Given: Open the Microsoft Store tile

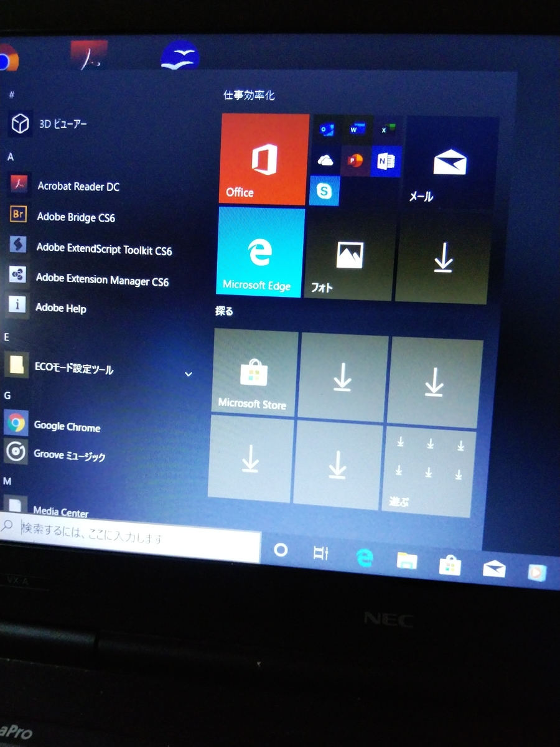Looking at the screenshot, I should click(x=254, y=374).
